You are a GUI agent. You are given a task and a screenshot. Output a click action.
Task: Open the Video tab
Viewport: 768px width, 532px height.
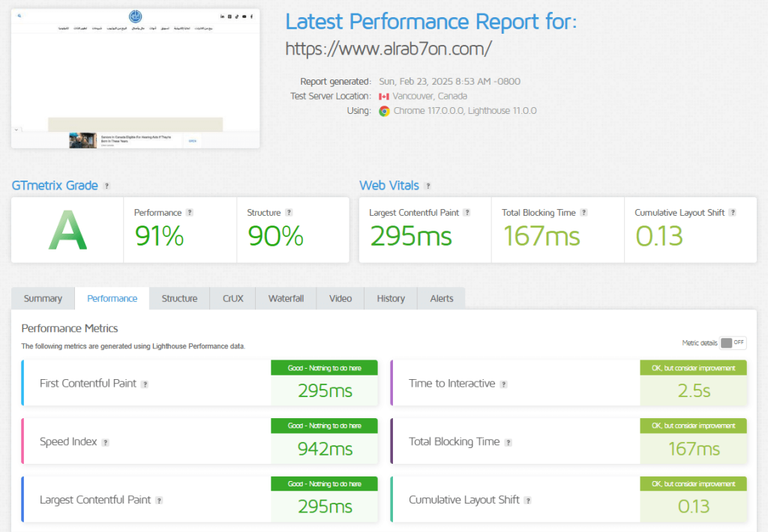[340, 298]
